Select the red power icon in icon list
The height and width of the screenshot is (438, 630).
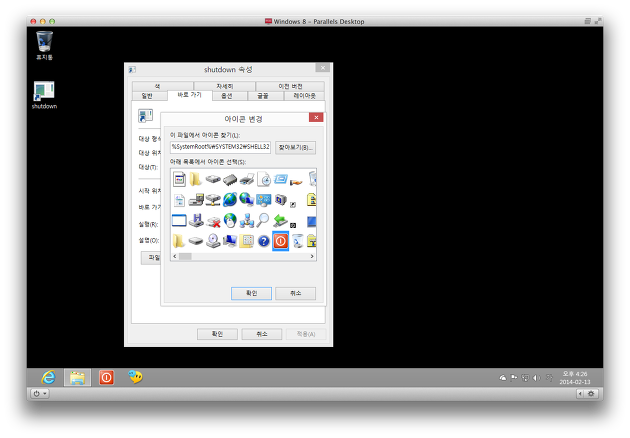pos(280,241)
